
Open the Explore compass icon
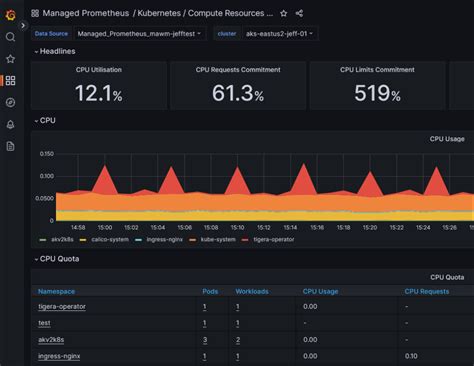pos(11,102)
